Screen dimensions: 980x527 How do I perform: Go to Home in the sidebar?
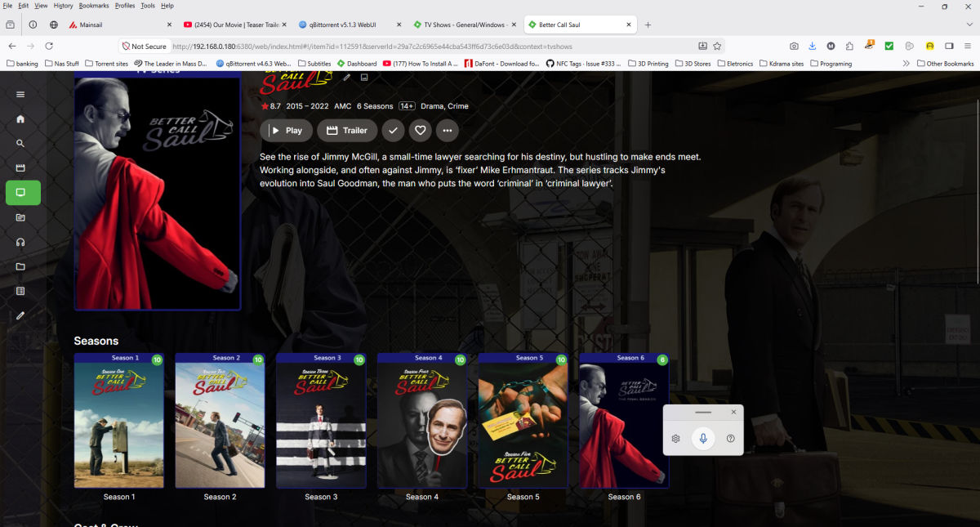tap(20, 119)
